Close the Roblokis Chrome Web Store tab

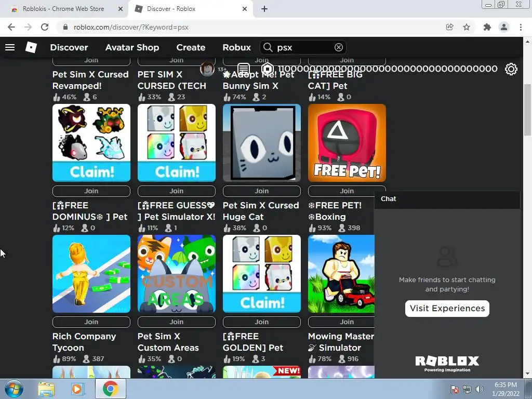(121, 9)
